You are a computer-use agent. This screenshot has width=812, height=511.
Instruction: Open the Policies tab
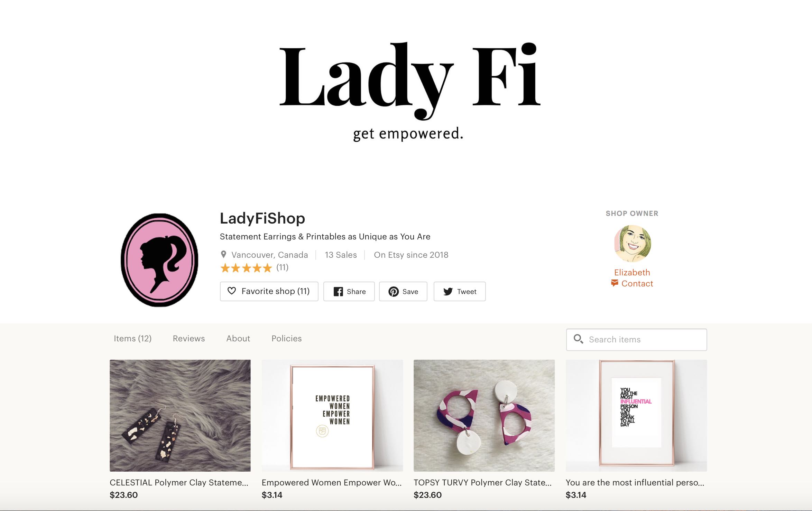point(287,339)
